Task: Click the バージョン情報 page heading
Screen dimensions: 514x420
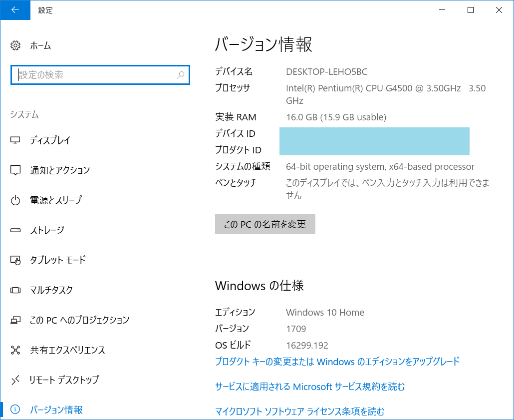Action: click(263, 44)
